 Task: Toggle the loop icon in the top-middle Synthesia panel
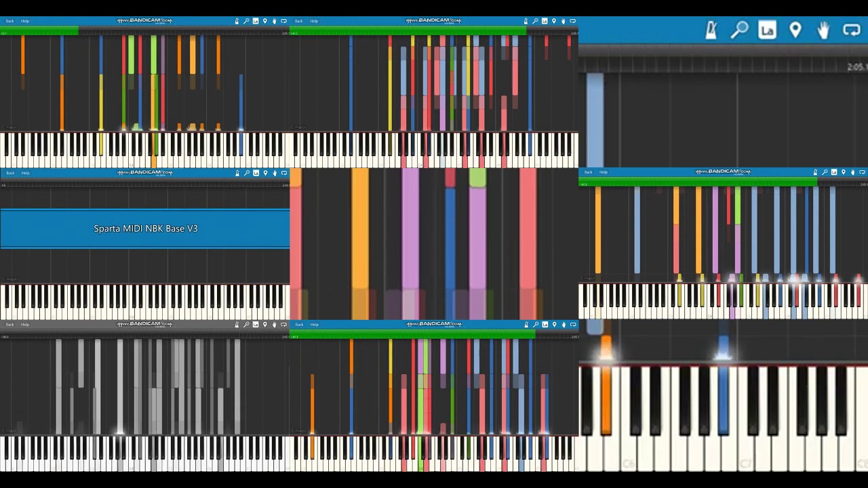(x=572, y=21)
